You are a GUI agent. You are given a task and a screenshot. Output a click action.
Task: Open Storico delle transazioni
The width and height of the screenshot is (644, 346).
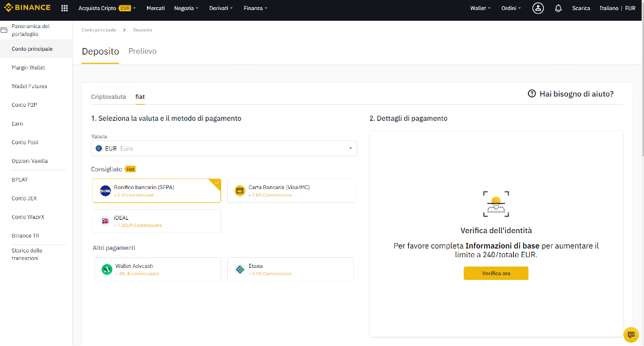[x=27, y=254]
